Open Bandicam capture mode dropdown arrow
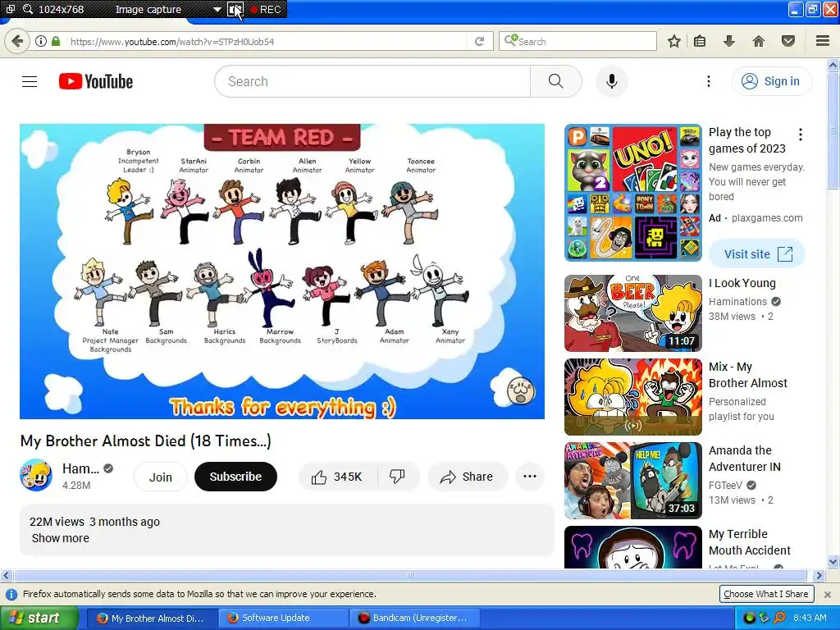This screenshot has width=840, height=630. pyautogui.click(x=217, y=10)
